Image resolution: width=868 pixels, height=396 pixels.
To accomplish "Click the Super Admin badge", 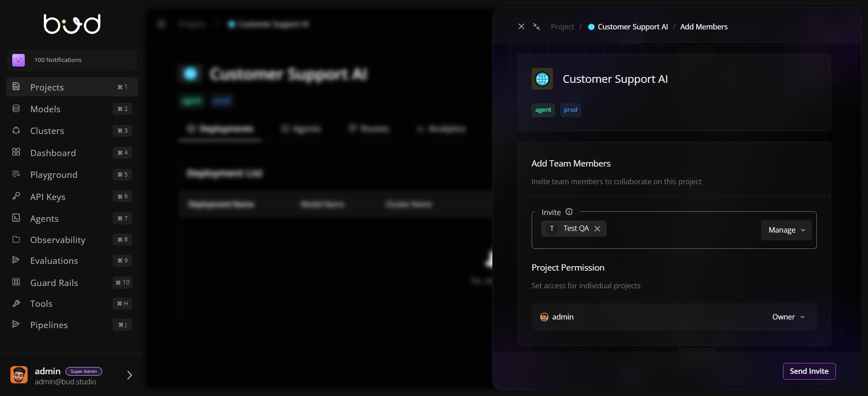I will [x=84, y=371].
